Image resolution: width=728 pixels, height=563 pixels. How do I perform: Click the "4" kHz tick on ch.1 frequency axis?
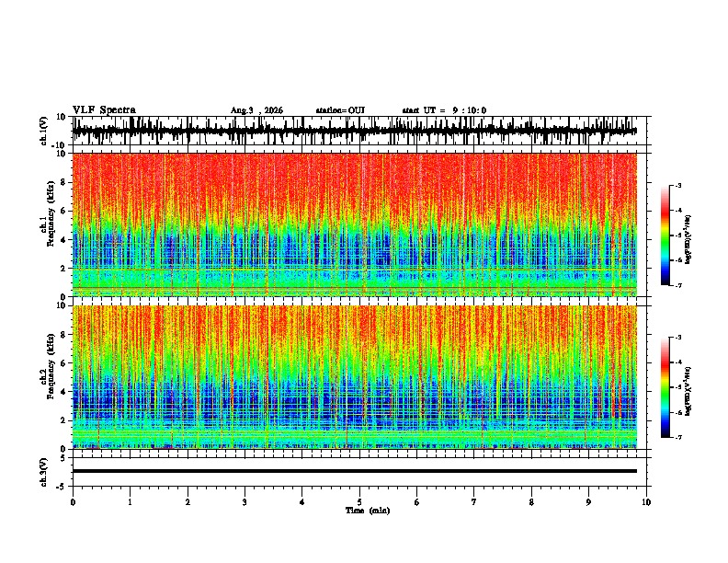point(63,240)
